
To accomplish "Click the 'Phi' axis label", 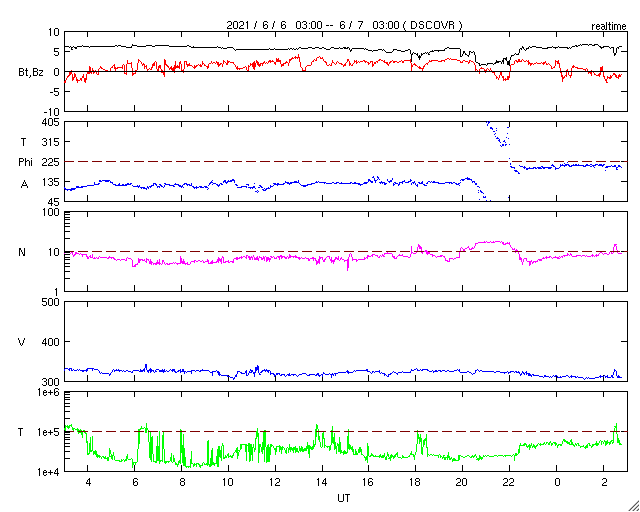I will pyautogui.click(x=25, y=162).
